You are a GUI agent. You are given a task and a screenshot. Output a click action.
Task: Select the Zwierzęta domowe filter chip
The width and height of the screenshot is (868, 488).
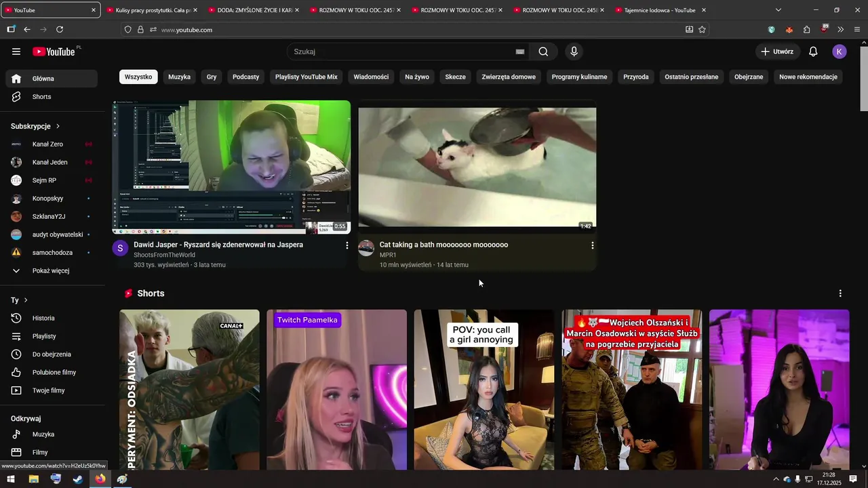(x=509, y=77)
